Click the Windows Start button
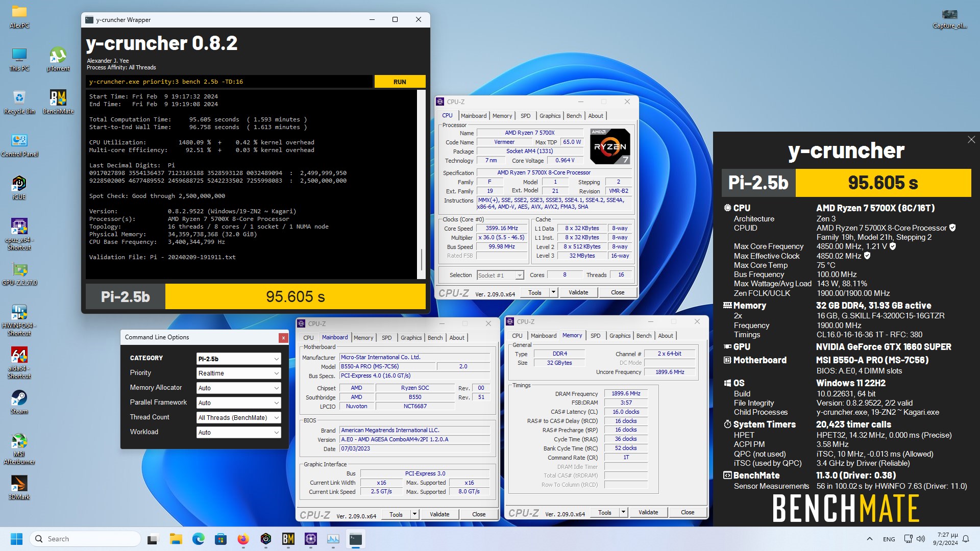Viewport: 980px width, 551px height. (x=16, y=539)
